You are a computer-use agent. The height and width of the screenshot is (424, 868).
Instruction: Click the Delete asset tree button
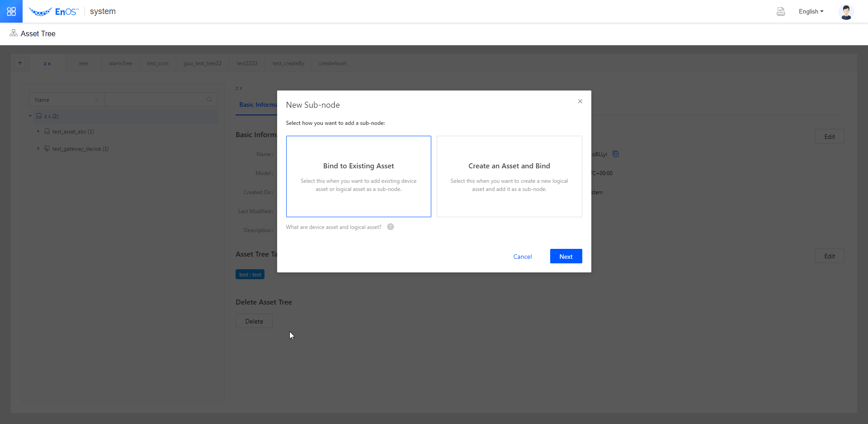[x=254, y=321]
